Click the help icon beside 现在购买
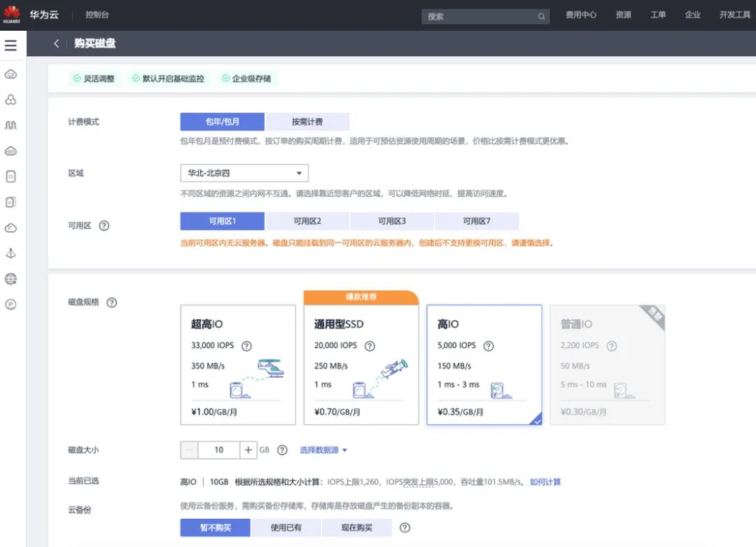This screenshot has width=756, height=547. pos(405,527)
